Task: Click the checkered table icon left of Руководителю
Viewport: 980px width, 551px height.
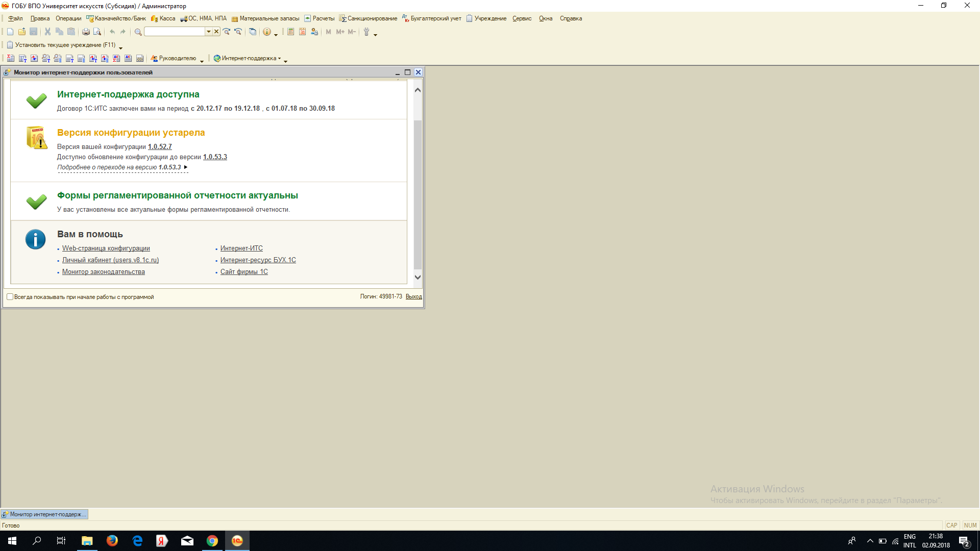Action: 140,58
